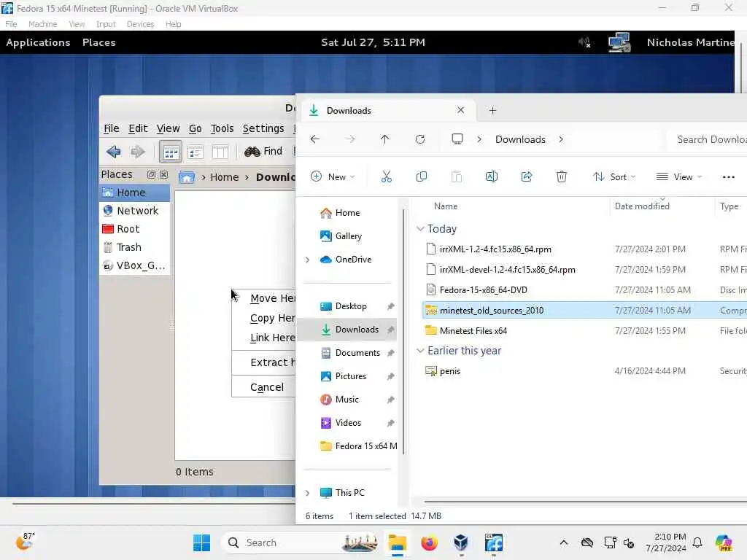Go back in Explorer Downloads window
This screenshot has width=747, height=560.
(315, 139)
